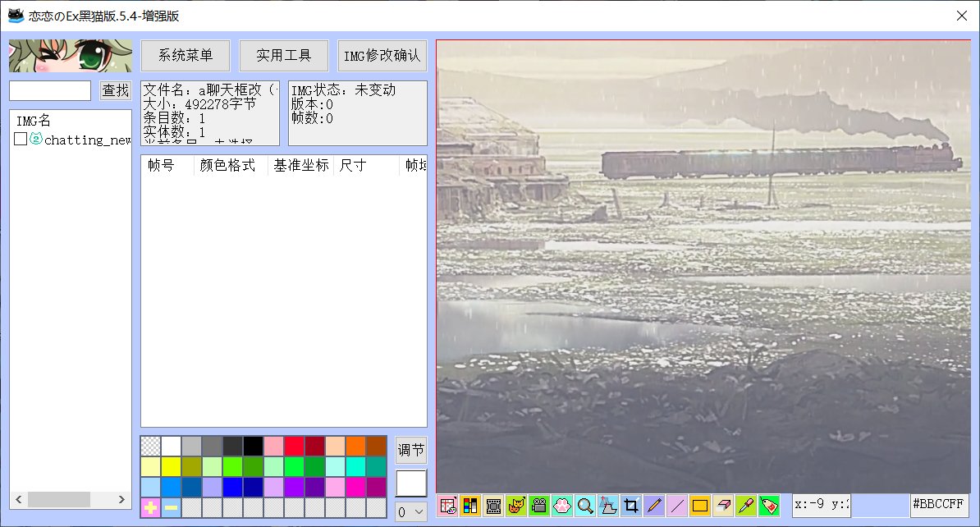
Task: Pick the eraser tool
Action: pos(723,506)
